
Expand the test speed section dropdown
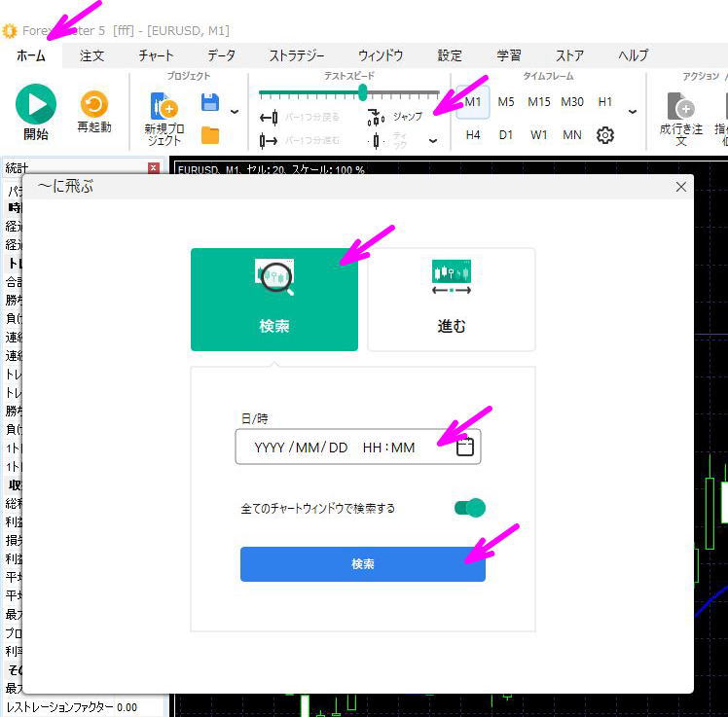coord(433,141)
